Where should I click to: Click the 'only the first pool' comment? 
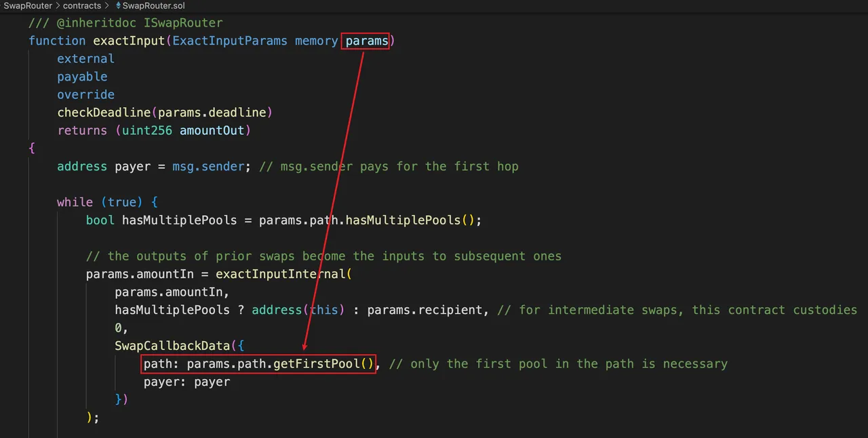[558, 364]
